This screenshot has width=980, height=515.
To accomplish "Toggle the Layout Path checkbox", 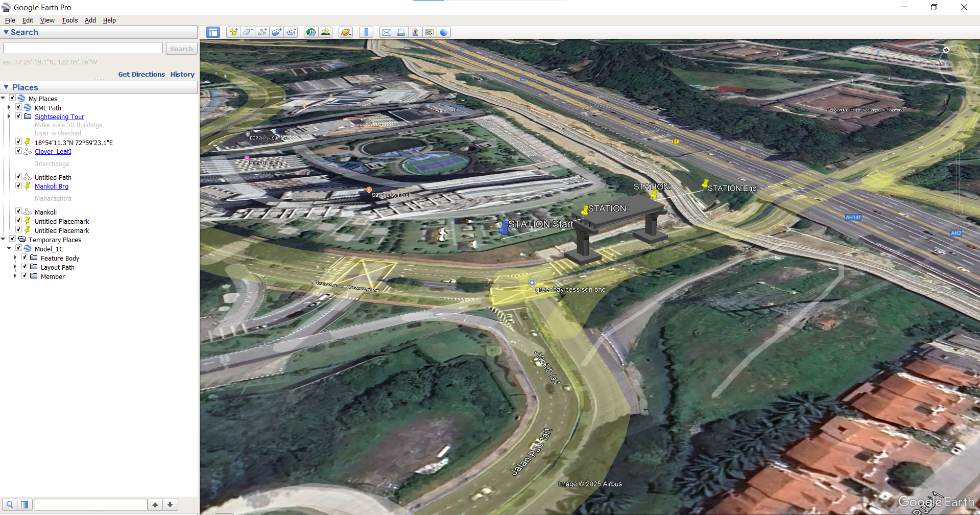I will [25, 266].
